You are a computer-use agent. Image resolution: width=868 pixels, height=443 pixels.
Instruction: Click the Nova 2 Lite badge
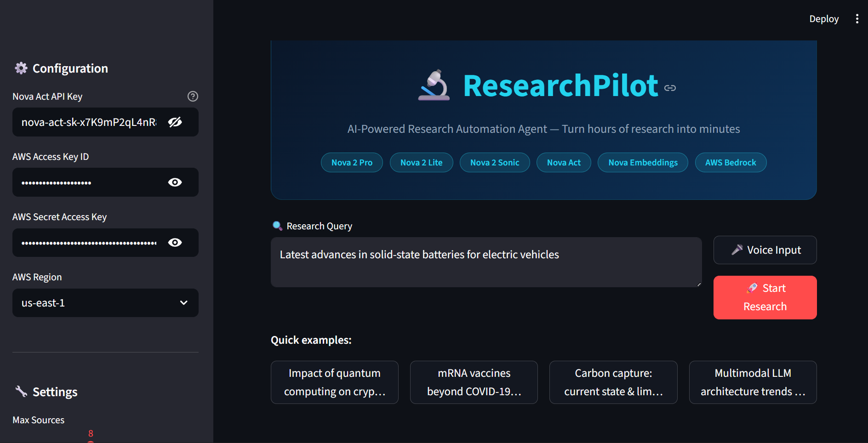422,163
